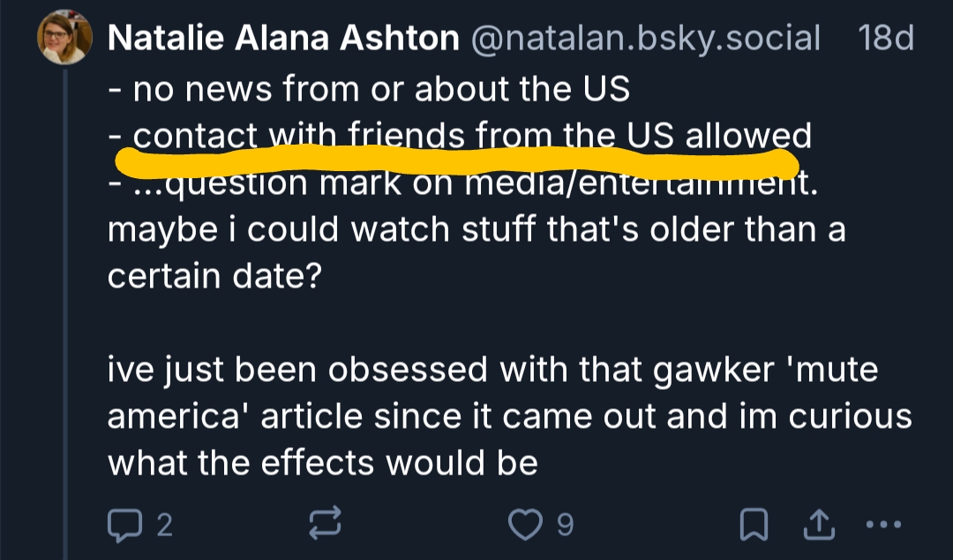Open the @natalan.bsky.social handle link
Screen dimensions: 953x560
point(646,39)
